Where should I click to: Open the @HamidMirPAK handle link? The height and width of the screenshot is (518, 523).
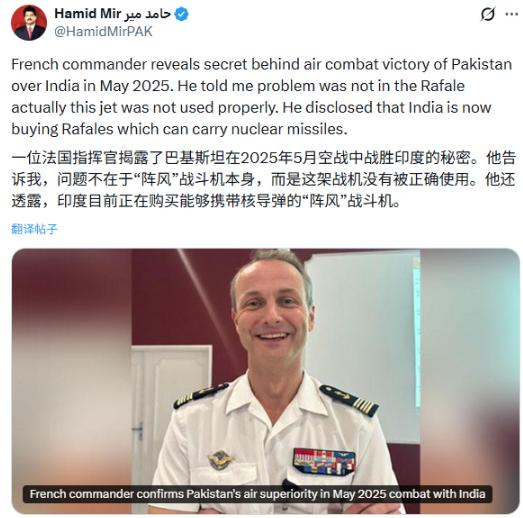click(x=103, y=32)
